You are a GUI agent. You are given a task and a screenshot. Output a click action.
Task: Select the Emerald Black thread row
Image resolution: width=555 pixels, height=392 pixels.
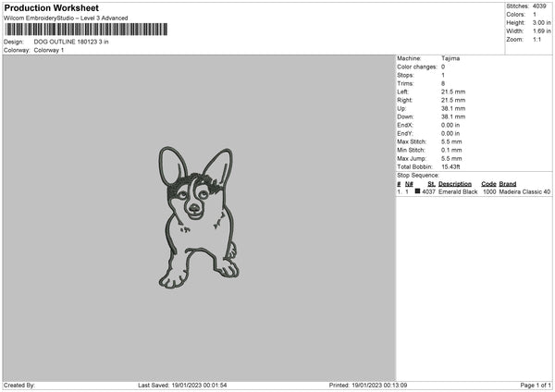coord(457,192)
